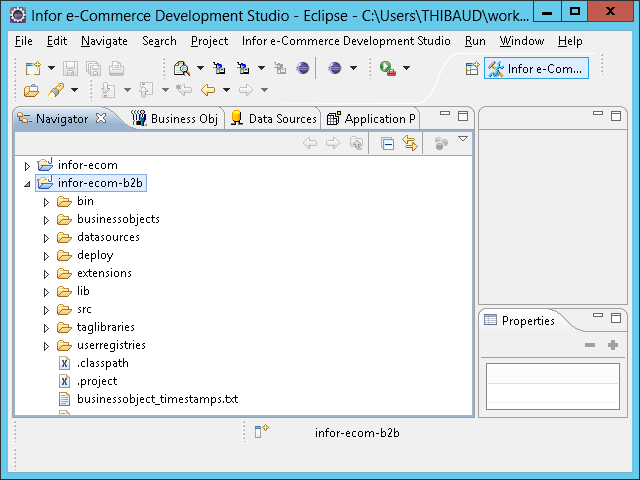The height and width of the screenshot is (480, 640).
Task: Click the open folder icon in the toolbar
Action: click(x=32, y=90)
